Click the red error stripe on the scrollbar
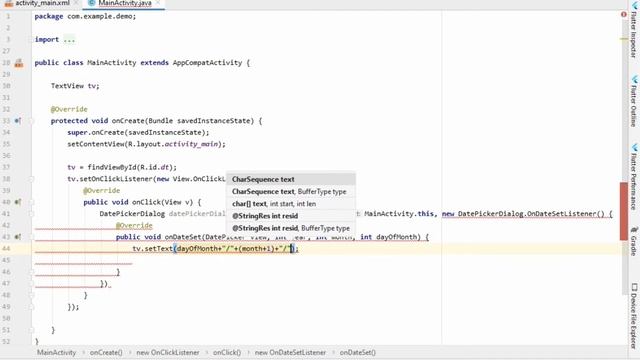This screenshot has height=360, width=640. coord(623,211)
